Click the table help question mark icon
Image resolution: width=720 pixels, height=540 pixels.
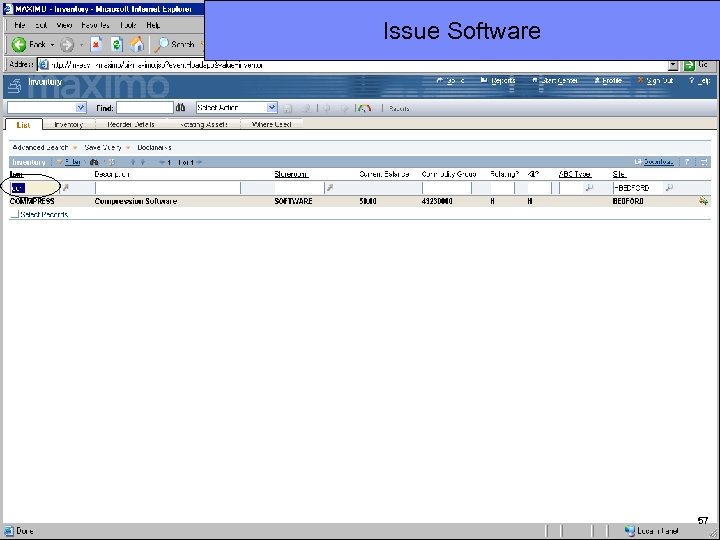pyautogui.click(x=687, y=162)
